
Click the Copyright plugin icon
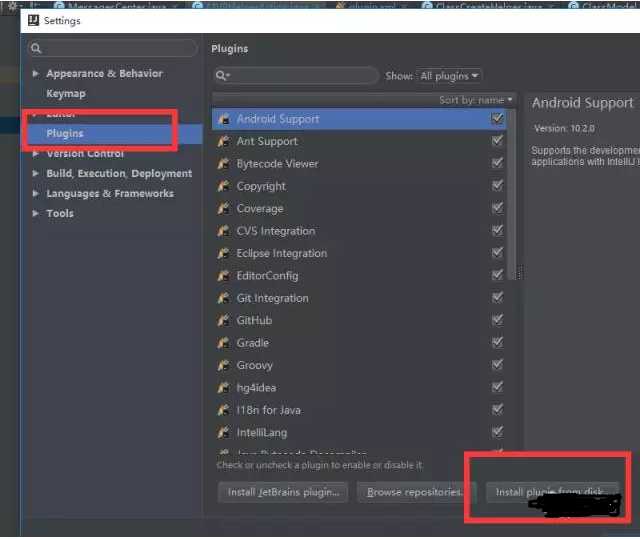pyautogui.click(x=224, y=186)
